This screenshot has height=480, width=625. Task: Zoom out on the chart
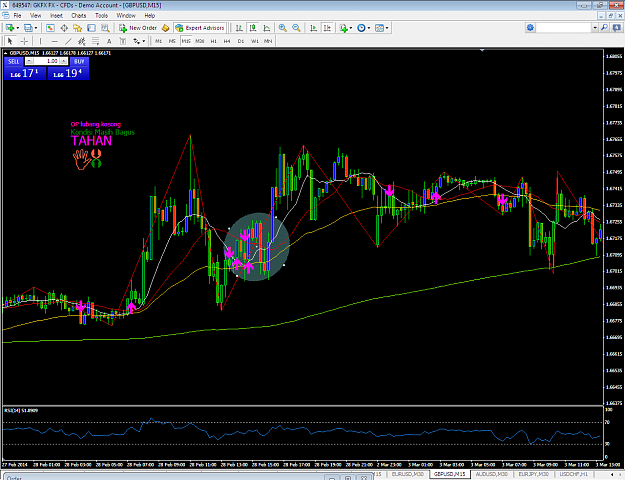coord(296,28)
